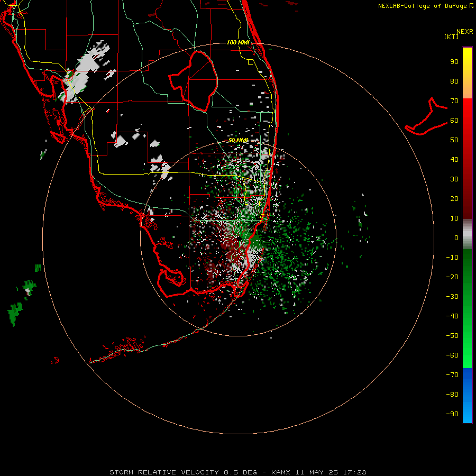
Task: Click the 80 value on the velocity scale
Action: click(454, 81)
